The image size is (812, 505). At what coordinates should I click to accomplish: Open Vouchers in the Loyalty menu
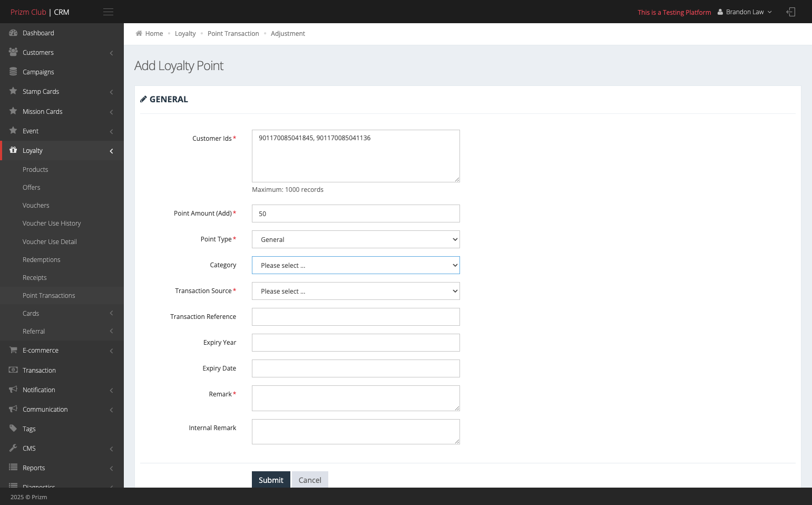[36, 206]
